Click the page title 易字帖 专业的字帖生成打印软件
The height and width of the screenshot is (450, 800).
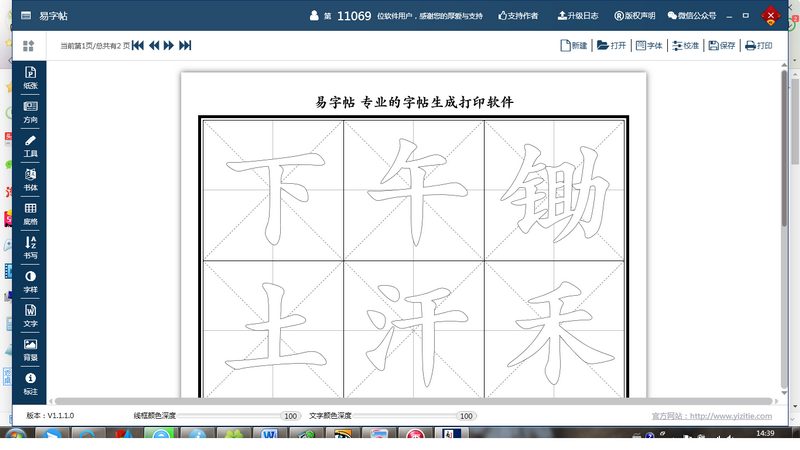[414, 102]
